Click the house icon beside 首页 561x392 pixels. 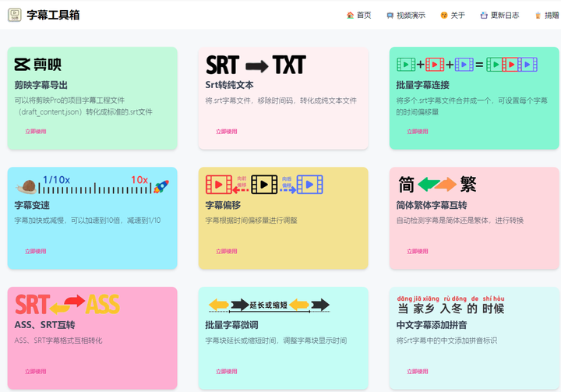351,15
